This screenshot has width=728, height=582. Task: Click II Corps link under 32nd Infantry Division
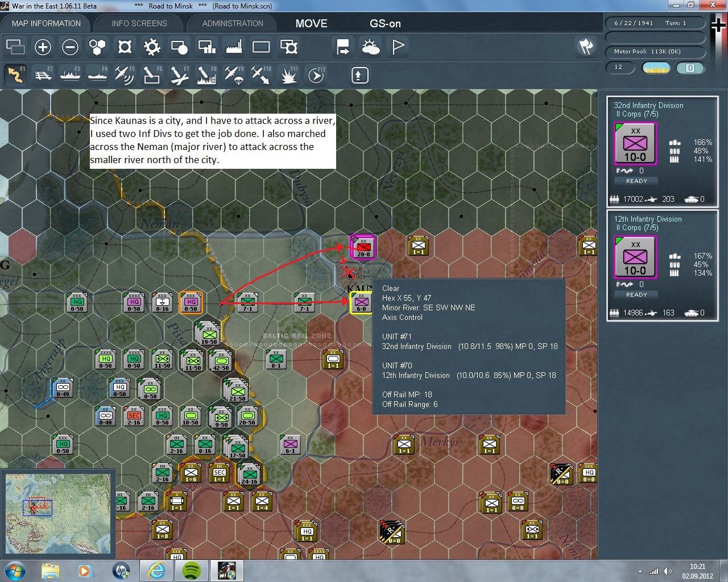(637, 114)
